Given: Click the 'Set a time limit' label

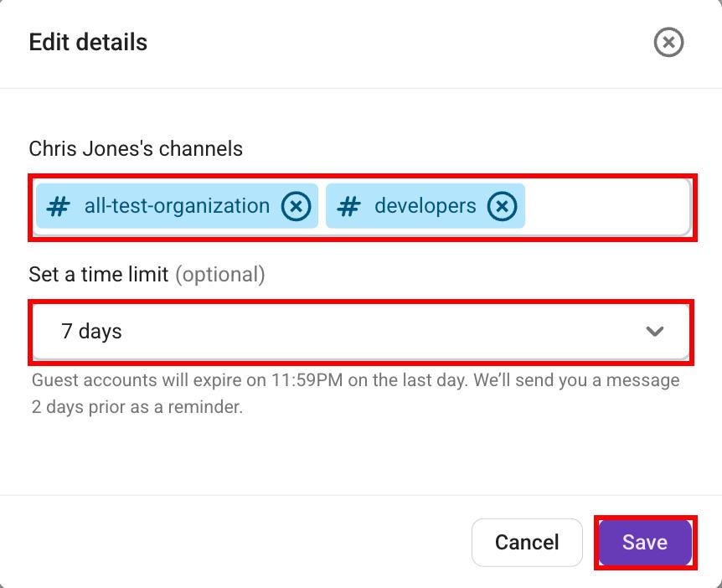Looking at the screenshot, I should pyautogui.click(x=99, y=274).
